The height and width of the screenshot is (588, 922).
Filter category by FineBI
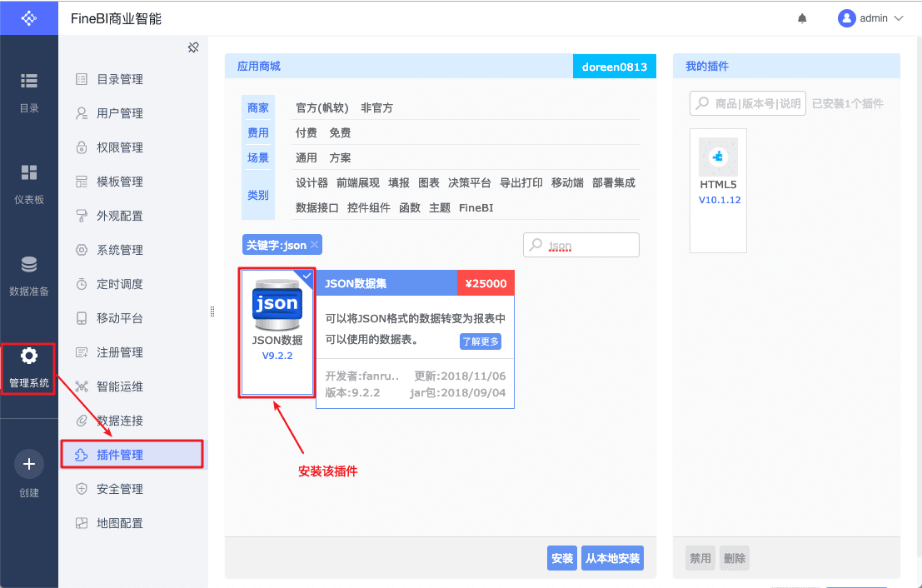click(476, 207)
